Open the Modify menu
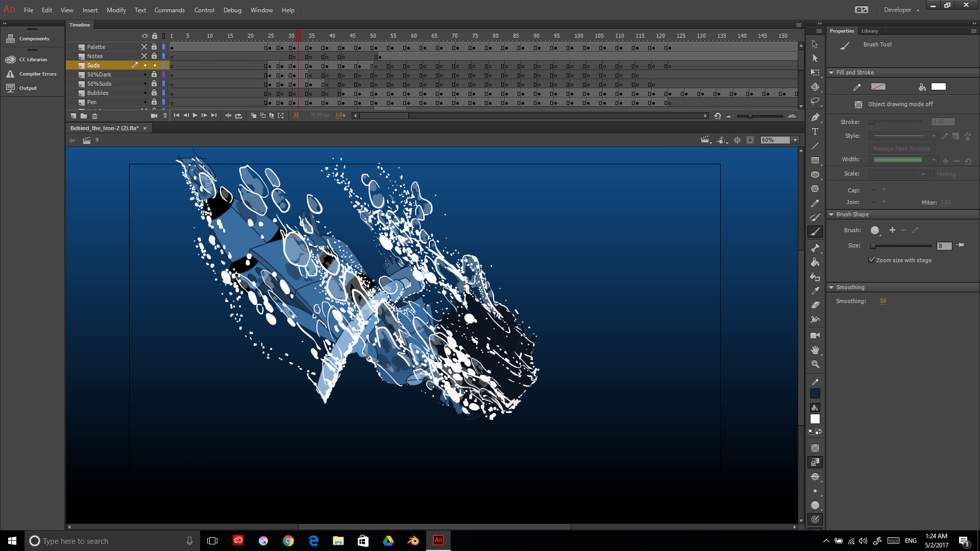 point(116,10)
